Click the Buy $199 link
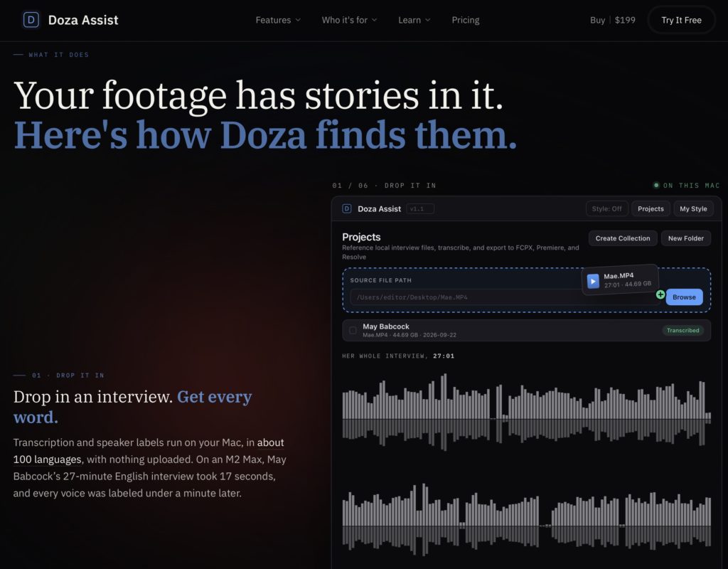 [x=612, y=20]
